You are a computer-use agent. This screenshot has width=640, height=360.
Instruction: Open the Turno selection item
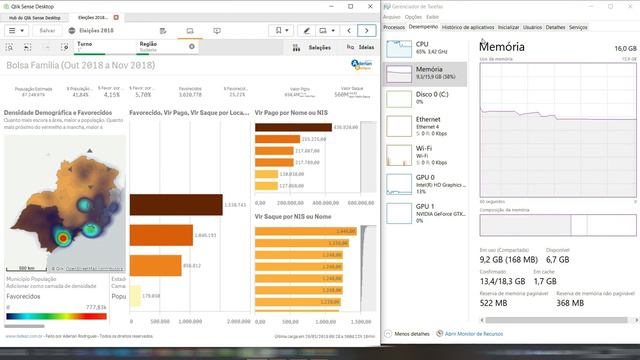(105, 47)
